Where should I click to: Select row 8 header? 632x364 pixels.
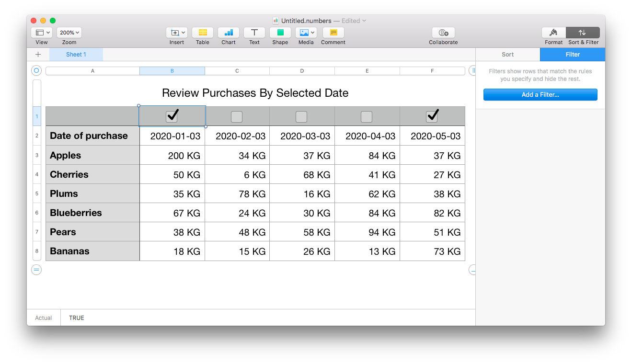click(x=37, y=251)
